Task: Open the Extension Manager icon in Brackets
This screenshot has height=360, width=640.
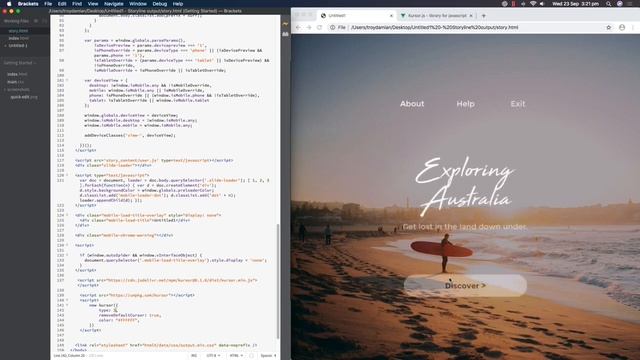Action: (x=285, y=34)
